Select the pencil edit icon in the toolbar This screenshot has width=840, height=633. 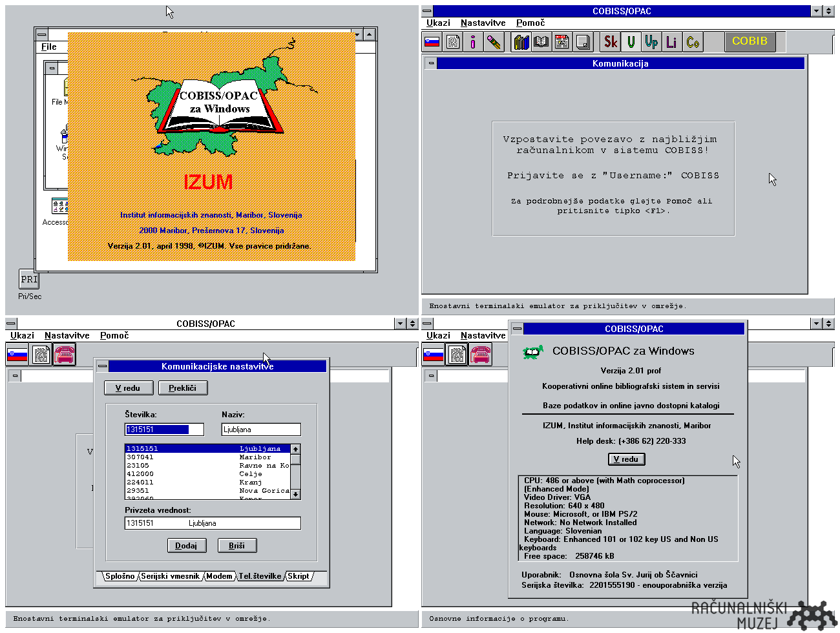494,42
